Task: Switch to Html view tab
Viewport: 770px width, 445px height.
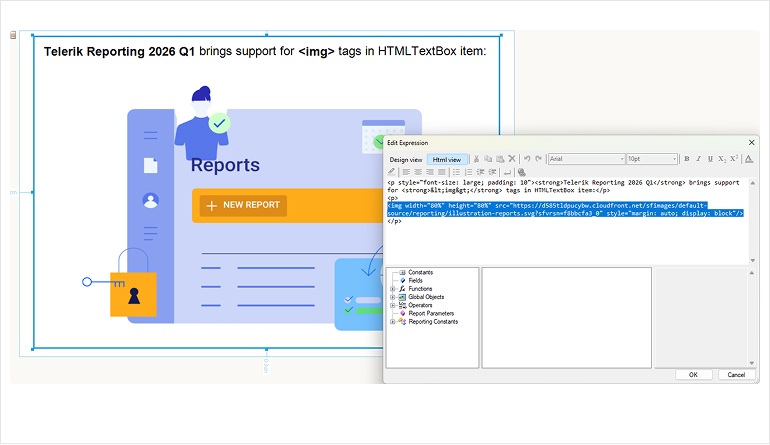Action: [447, 160]
